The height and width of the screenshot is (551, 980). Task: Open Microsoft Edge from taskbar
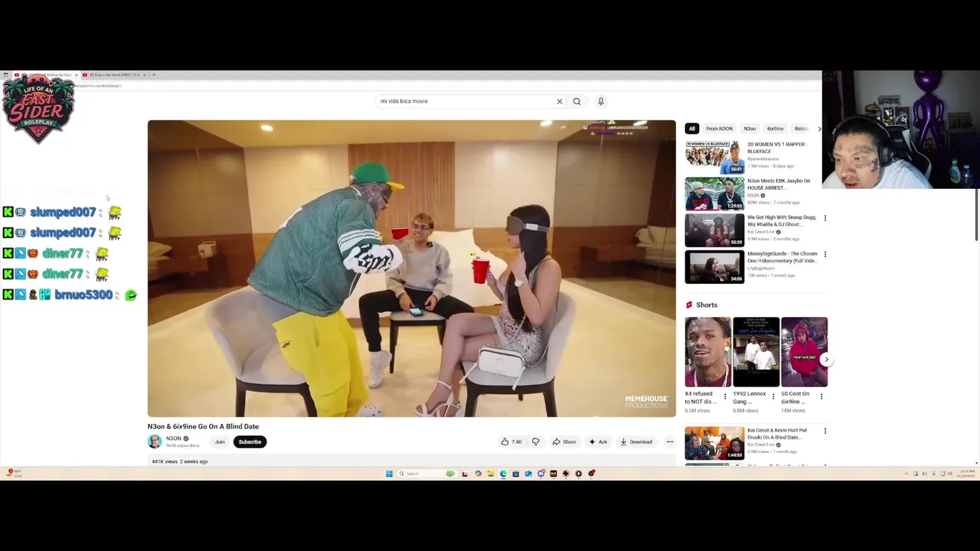pos(503,474)
